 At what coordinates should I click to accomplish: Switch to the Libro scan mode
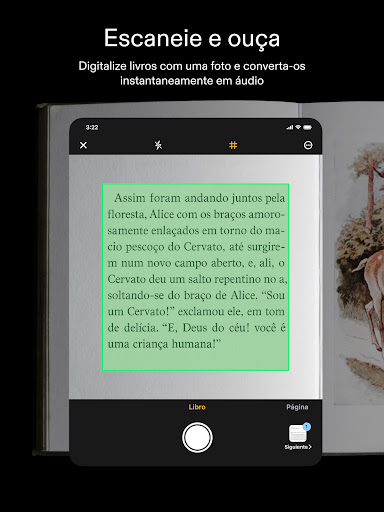click(x=197, y=407)
